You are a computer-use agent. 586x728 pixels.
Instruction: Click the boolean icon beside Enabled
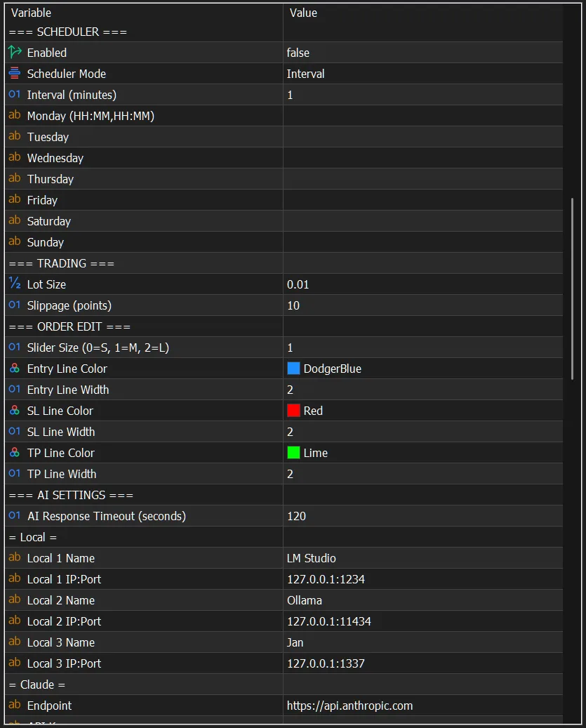(x=15, y=52)
